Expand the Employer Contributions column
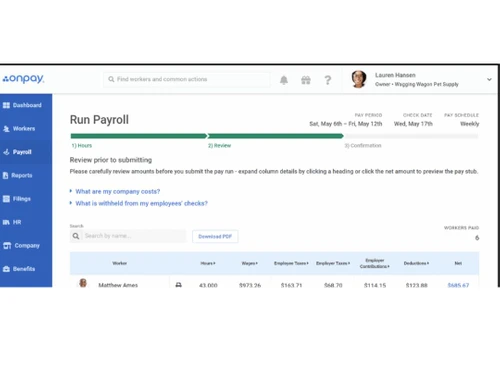Image resolution: width=500 pixels, height=375 pixels. coord(375,263)
